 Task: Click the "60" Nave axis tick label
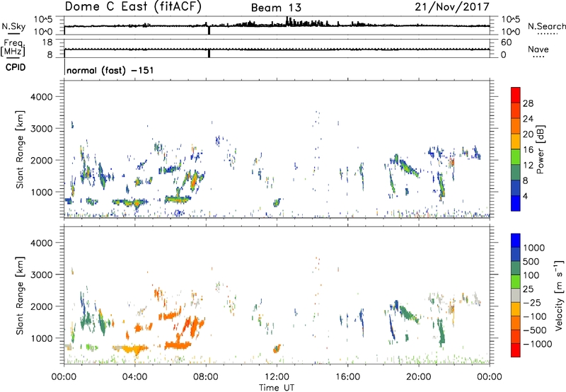(506, 42)
